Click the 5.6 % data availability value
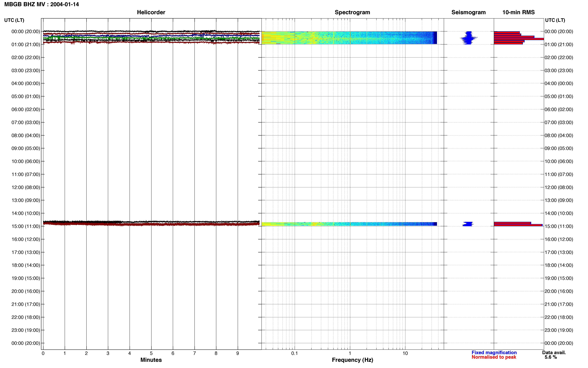Screen dimensions: 588x368 [551, 357]
